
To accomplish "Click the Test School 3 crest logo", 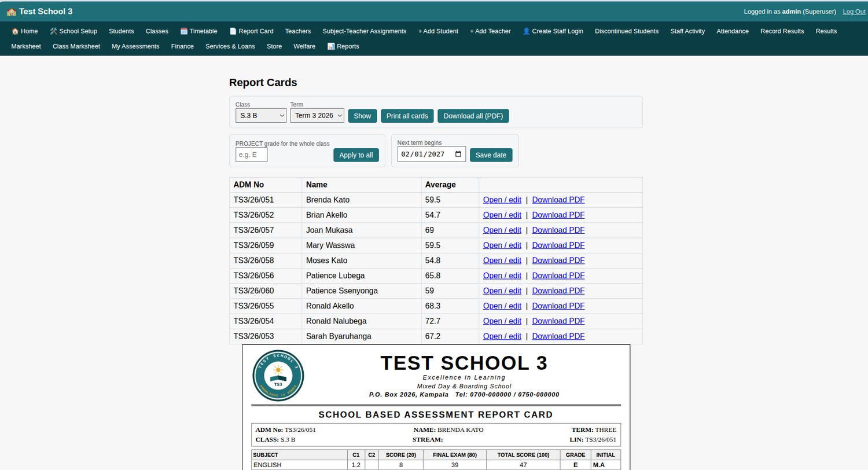I will pyautogui.click(x=278, y=376).
